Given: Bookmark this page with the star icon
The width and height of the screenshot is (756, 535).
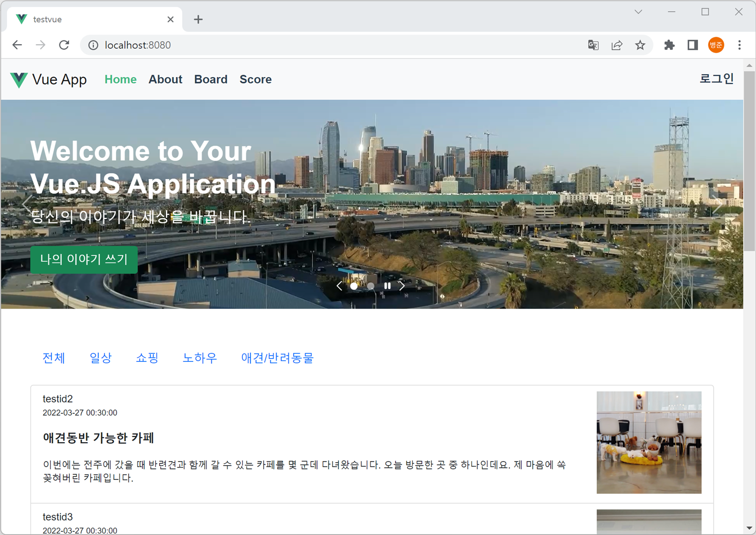Looking at the screenshot, I should [x=640, y=45].
